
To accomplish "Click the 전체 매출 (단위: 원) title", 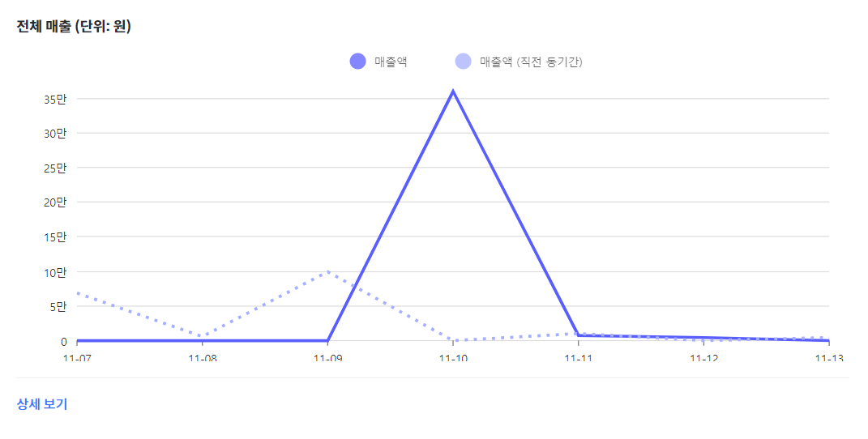I will tap(74, 26).
